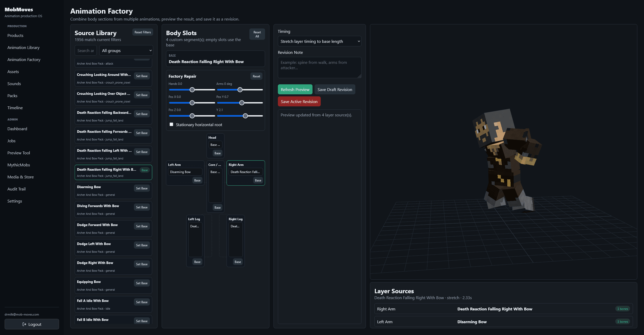
Task: Open the Left Arm Disarming Bow selector
Action: coord(185,172)
